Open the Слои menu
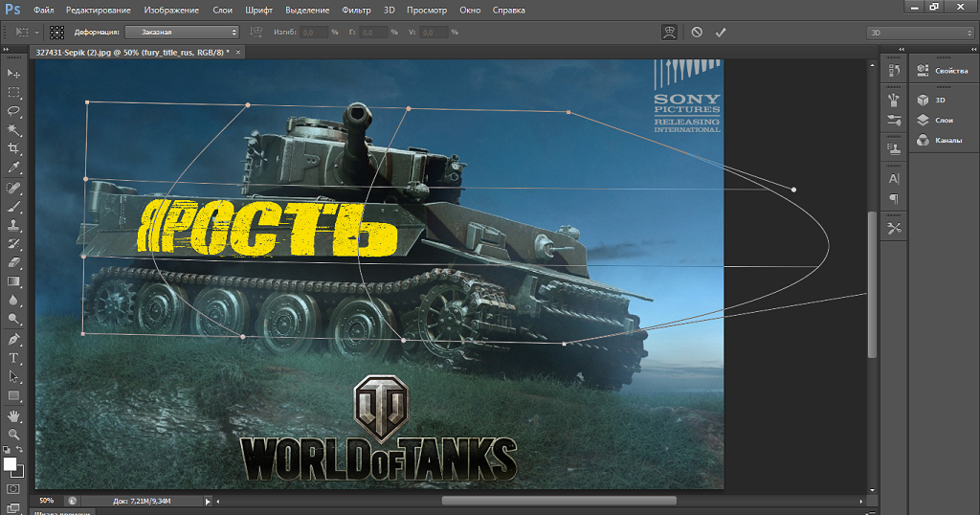The width and height of the screenshot is (980, 515). 222,10
